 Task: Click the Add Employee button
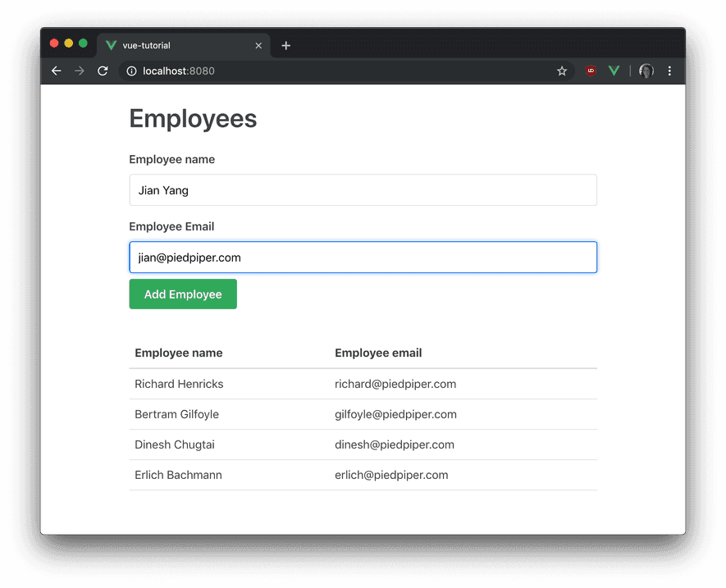click(x=182, y=294)
